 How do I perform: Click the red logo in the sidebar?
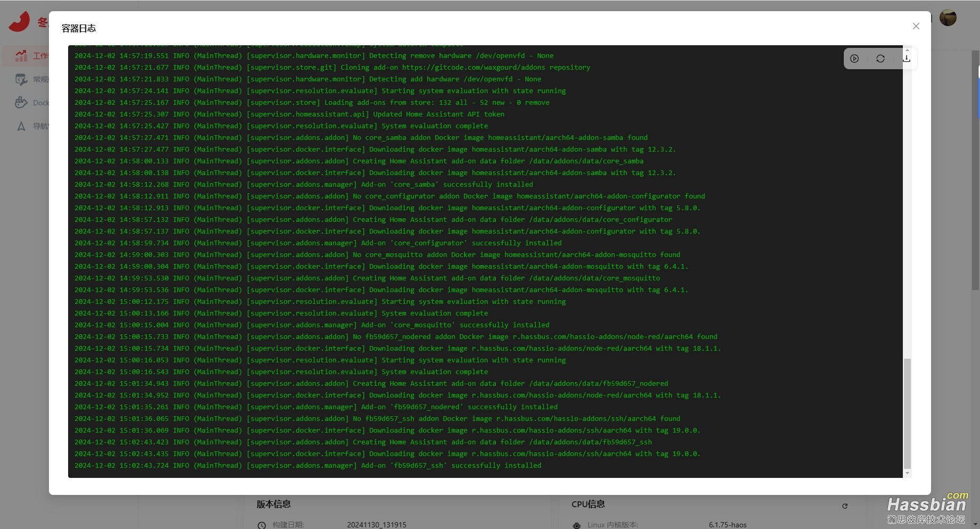click(20, 22)
